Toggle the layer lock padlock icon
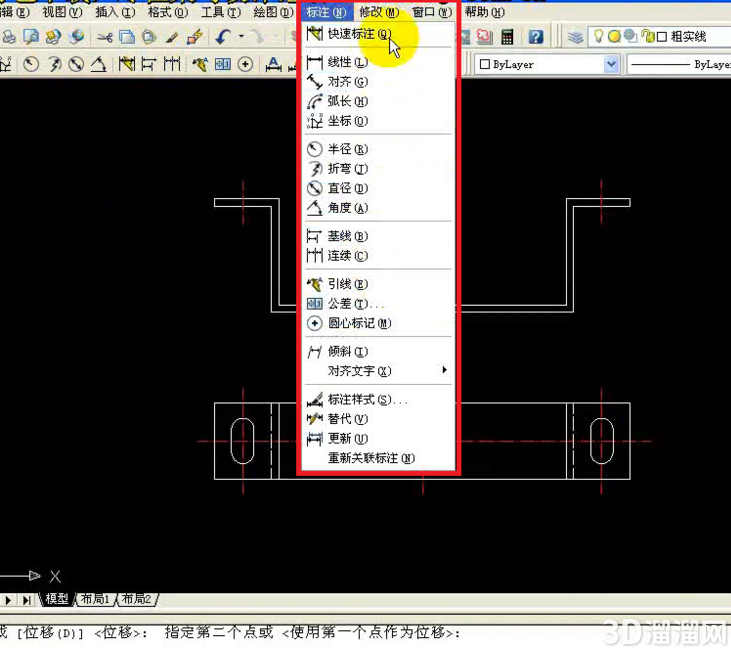 [647, 36]
